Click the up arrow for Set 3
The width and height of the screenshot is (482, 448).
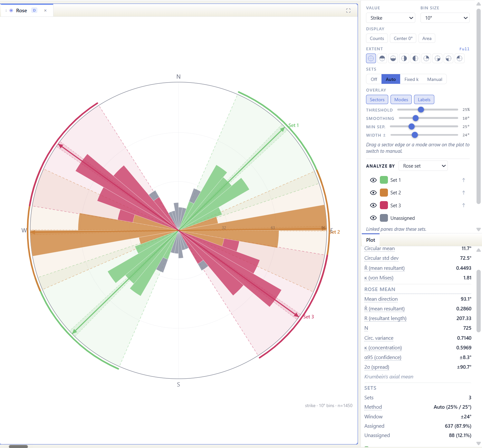click(464, 205)
